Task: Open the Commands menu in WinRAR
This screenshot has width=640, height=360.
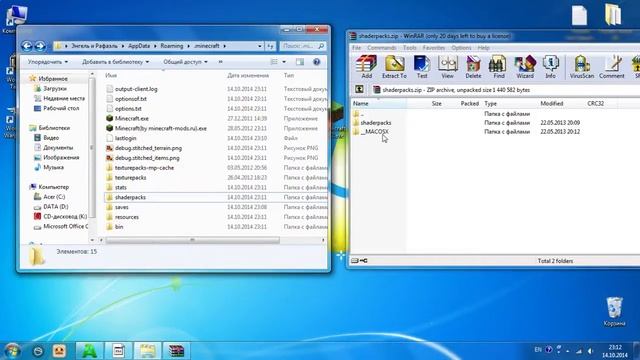Action: tap(381, 48)
